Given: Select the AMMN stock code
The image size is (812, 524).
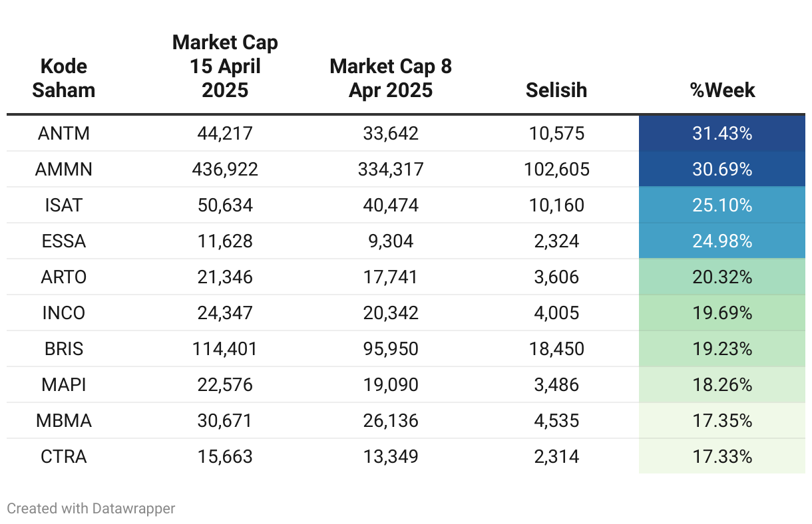Looking at the screenshot, I should coord(63,170).
